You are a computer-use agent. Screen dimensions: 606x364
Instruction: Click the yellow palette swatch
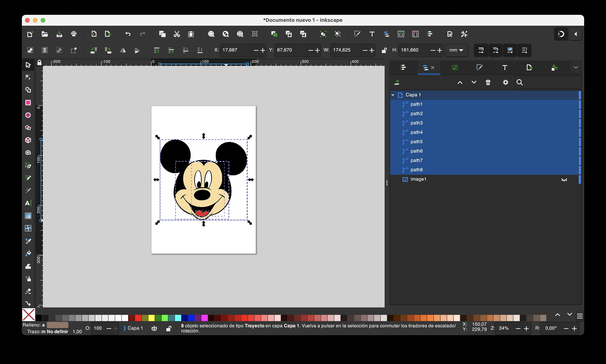151,318
